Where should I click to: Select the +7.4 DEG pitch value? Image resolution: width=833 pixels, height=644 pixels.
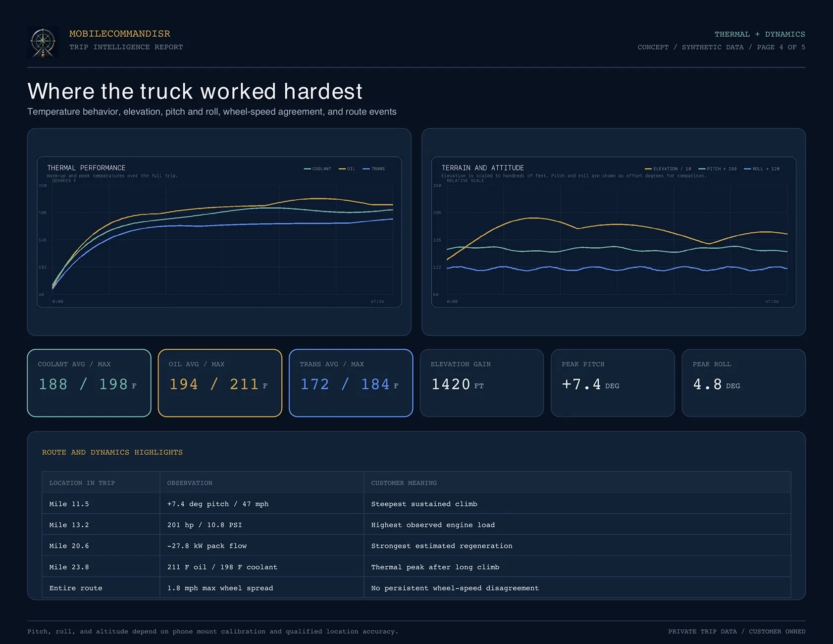click(x=590, y=384)
